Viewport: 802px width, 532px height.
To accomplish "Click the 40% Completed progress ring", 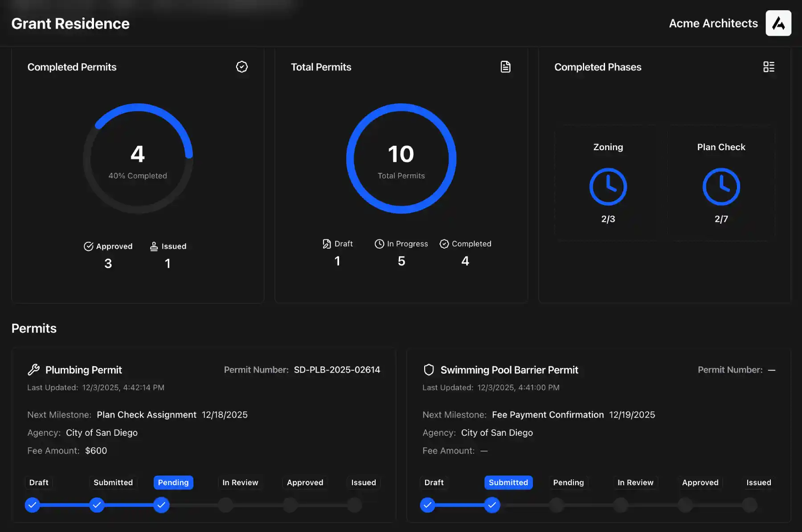I will [138, 158].
